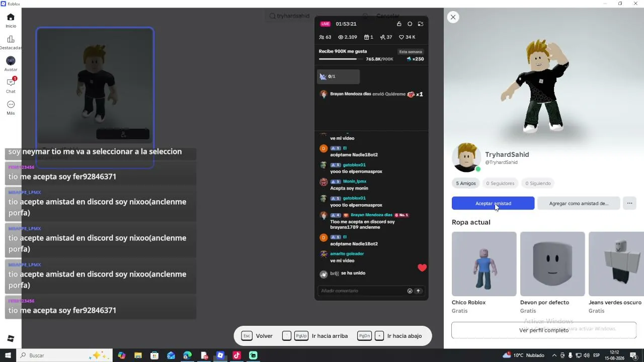
Task: Open Windows notification center
Action: [x=633, y=355]
